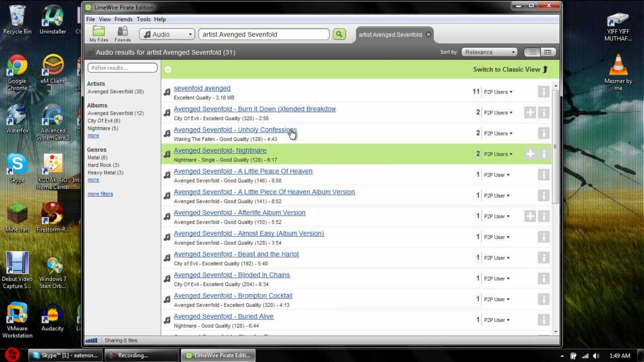Image resolution: width=644 pixels, height=362 pixels.
Task: Show info for Blinded In Chains
Action: 543,279
